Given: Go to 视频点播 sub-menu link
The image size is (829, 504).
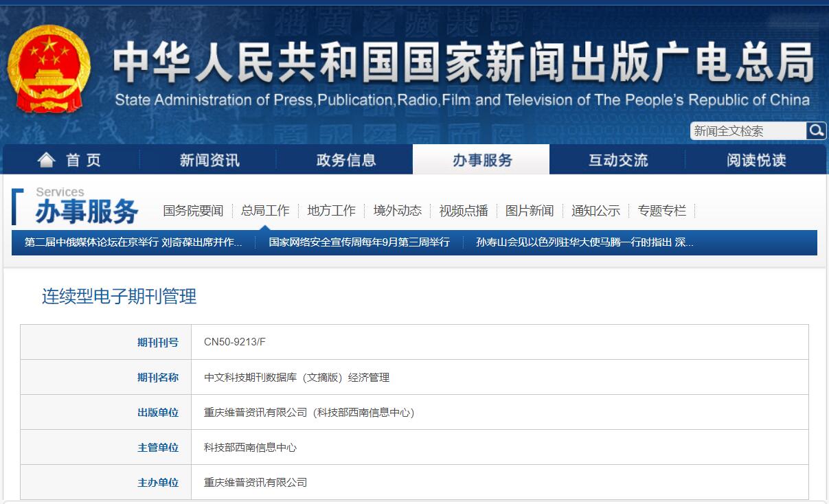Looking at the screenshot, I should 464,211.
